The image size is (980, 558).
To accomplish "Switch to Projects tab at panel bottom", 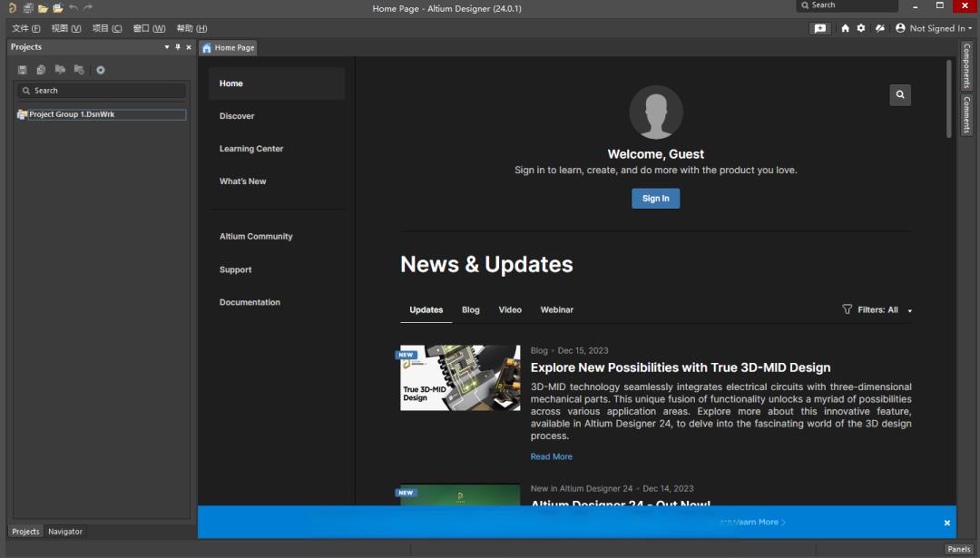I will tap(25, 531).
